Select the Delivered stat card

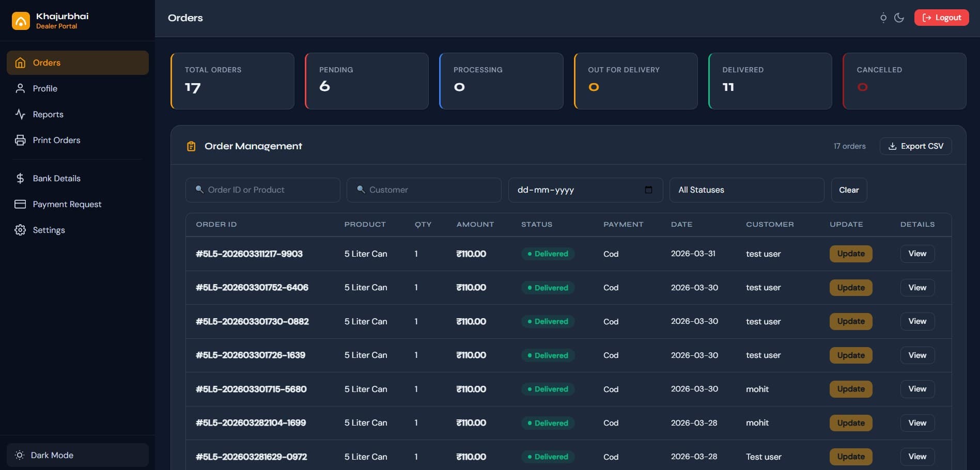(770, 81)
